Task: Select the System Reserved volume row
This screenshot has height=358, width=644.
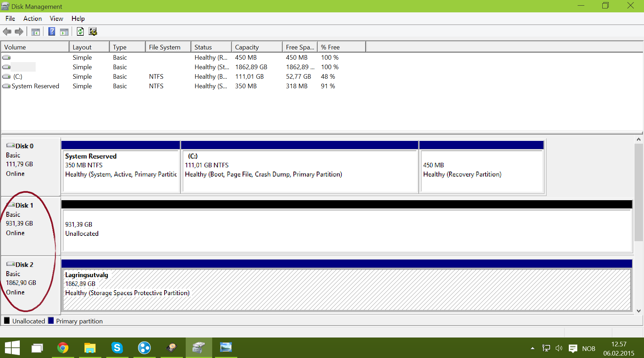Action: (35, 86)
